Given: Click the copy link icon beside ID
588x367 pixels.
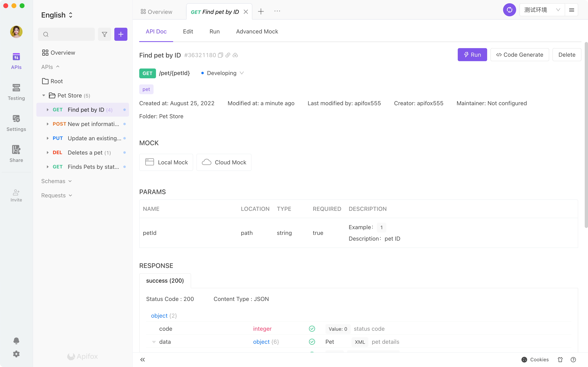Looking at the screenshot, I should point(228,55).
